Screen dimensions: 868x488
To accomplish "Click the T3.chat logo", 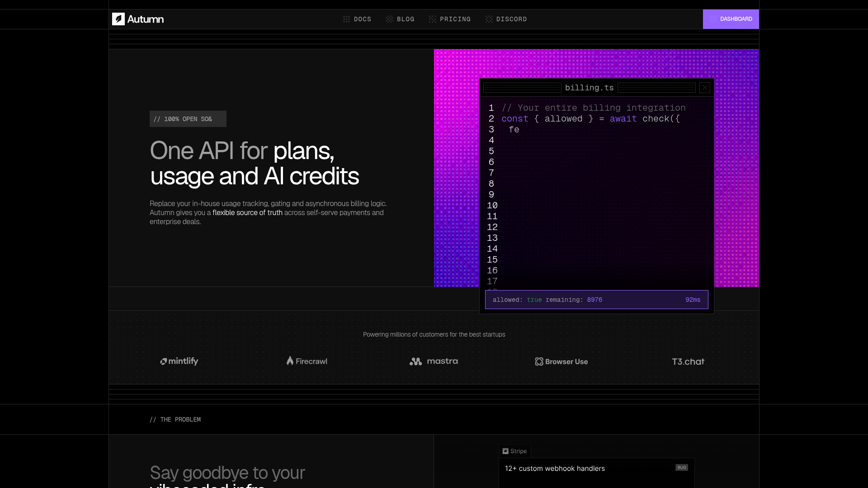I will 688,361.
